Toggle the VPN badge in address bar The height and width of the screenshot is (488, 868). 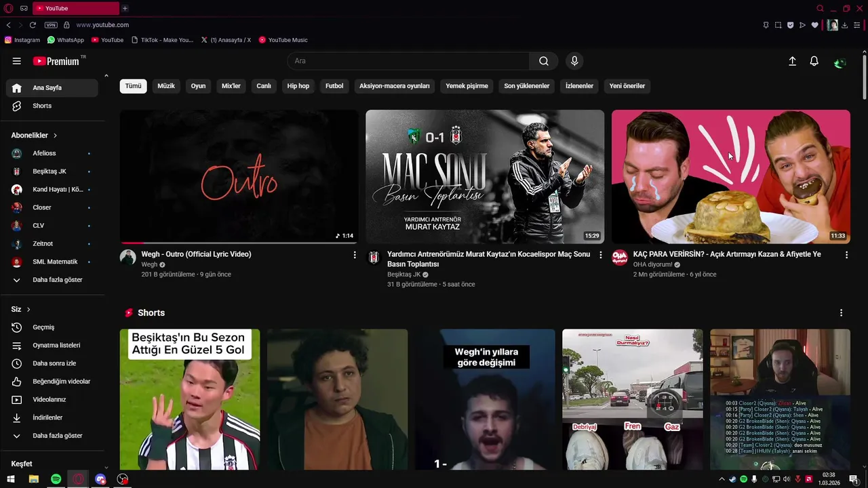(51, 25)
